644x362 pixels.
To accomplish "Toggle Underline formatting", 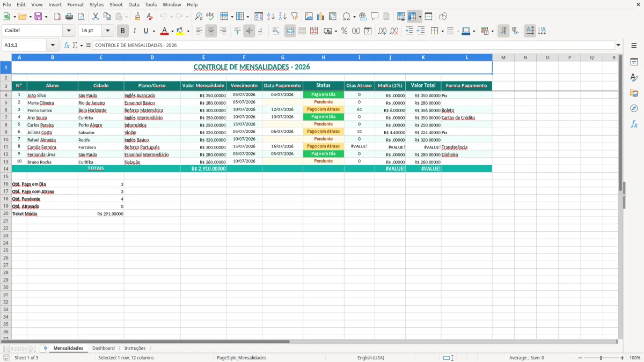I will click(146, 31).
